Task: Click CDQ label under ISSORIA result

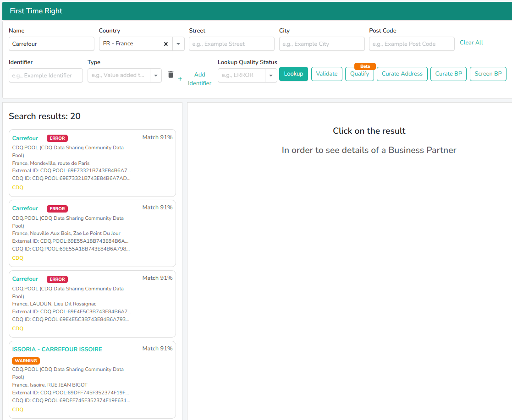Action: click(17, 409)
